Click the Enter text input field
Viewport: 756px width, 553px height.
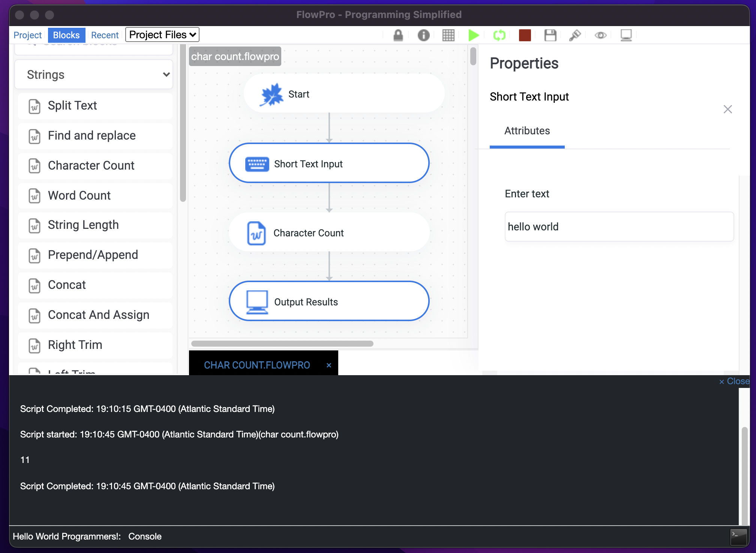619,227
